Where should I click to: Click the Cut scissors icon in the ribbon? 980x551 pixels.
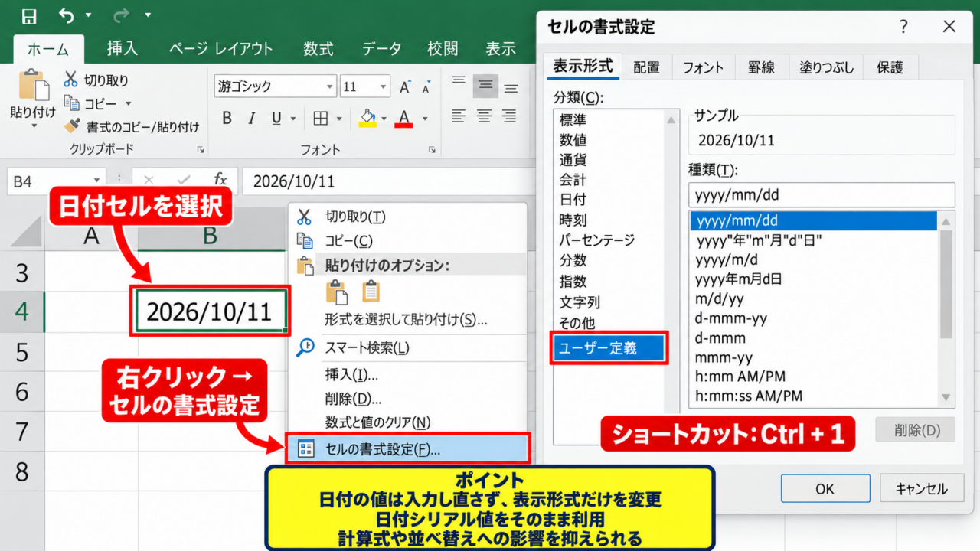(x=71, y=80)
